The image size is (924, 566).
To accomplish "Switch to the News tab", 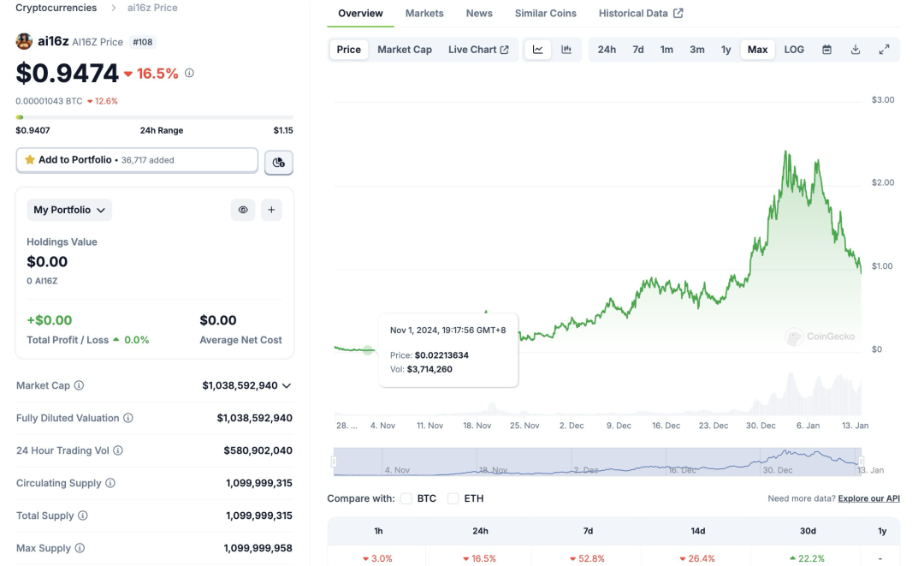I will [479, 13].
